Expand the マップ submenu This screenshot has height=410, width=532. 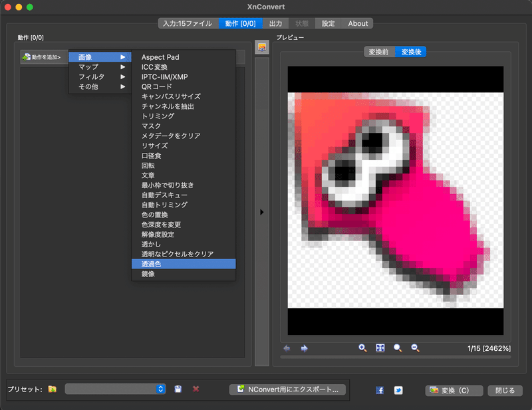pos(100,67)
